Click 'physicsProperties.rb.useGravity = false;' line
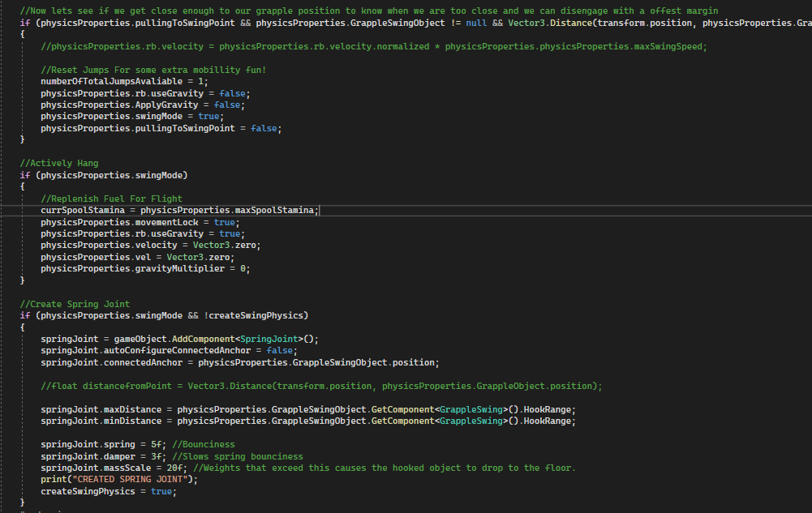This screenshot has width=812, height=513. [145, 93]
